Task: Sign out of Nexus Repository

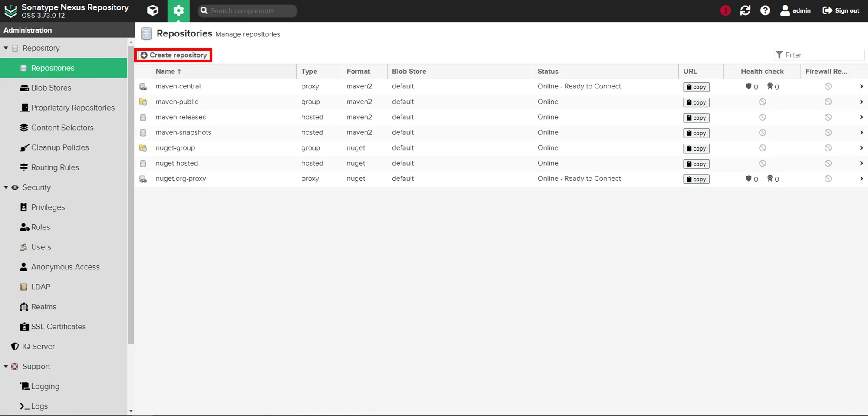Action: (841, 10)
